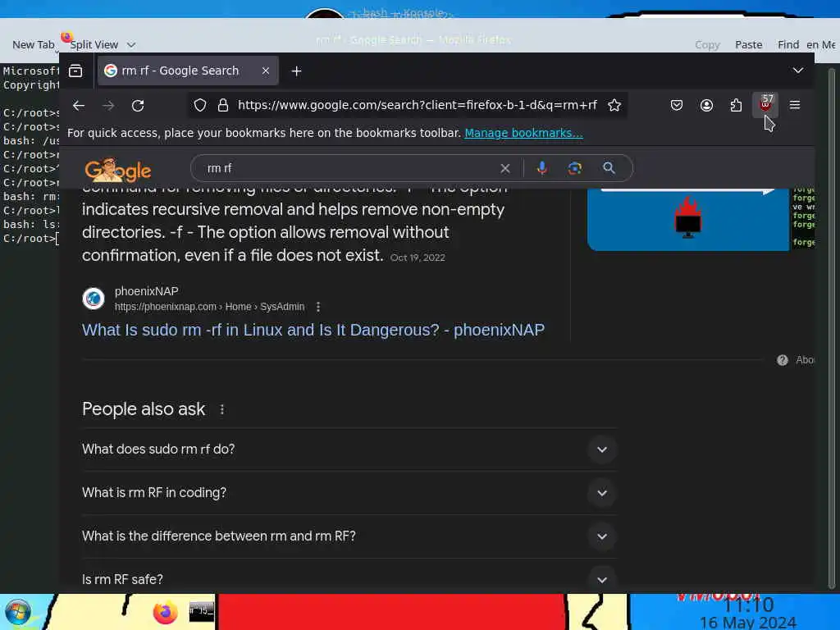
Task: Click Find in Konsole toolbar
Action: pos(788,44)
